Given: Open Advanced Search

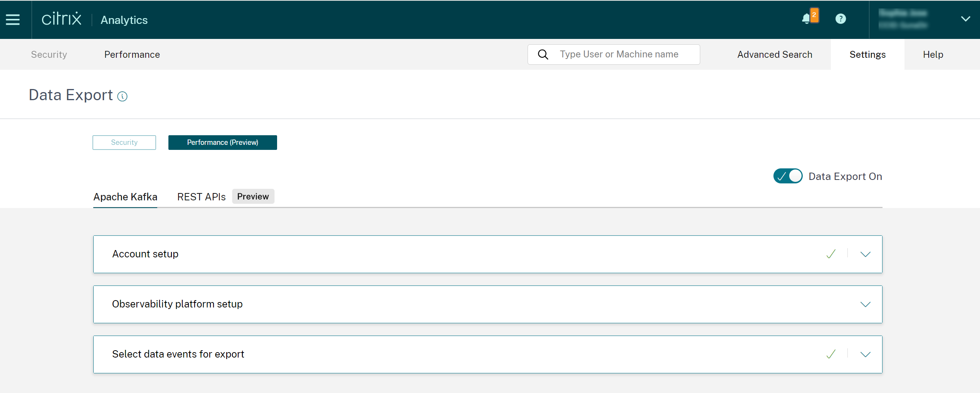Looking at the screenshot, I should click(775, 54).
